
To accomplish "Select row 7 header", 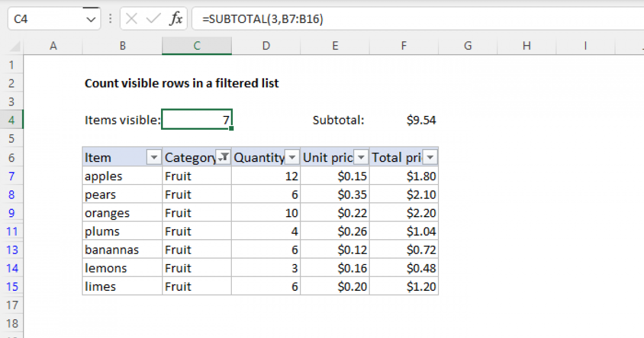I will pos(12,176).
